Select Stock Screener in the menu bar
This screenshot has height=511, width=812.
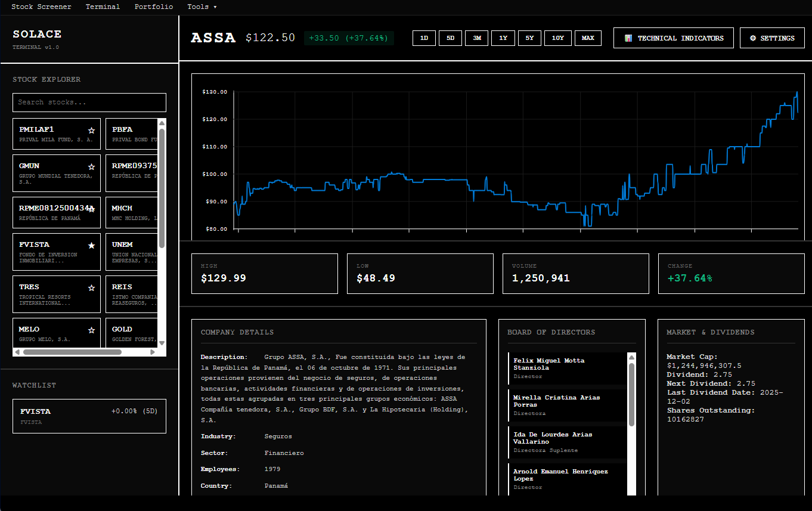click(x=41, y=7)
